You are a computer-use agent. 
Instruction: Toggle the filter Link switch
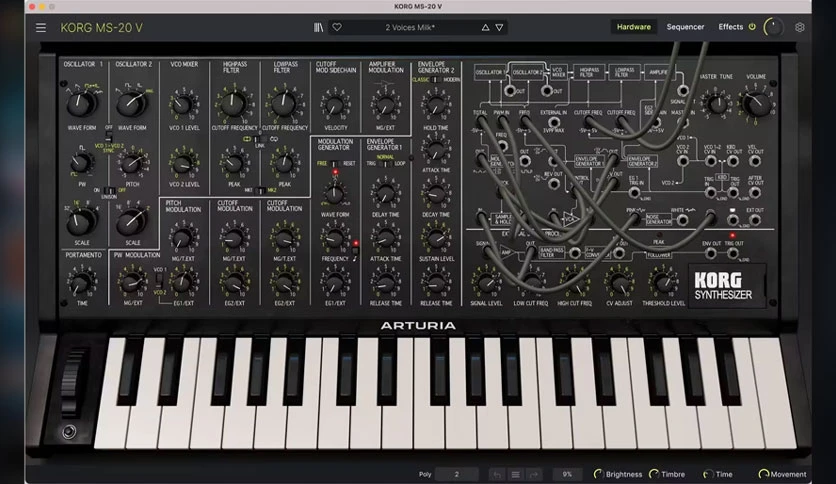point(260,139)
